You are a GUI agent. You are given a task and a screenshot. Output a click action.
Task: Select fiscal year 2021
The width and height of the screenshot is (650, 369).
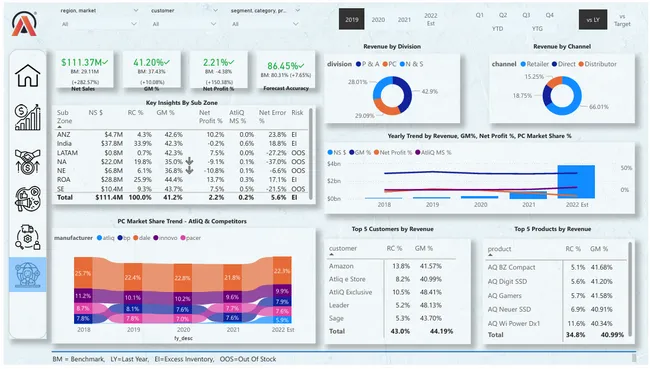[404, 19]
